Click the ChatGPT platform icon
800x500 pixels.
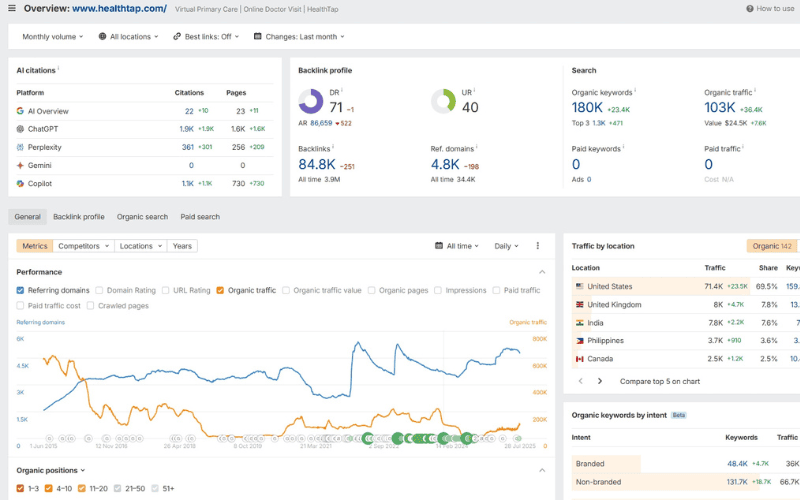[20, 129]
